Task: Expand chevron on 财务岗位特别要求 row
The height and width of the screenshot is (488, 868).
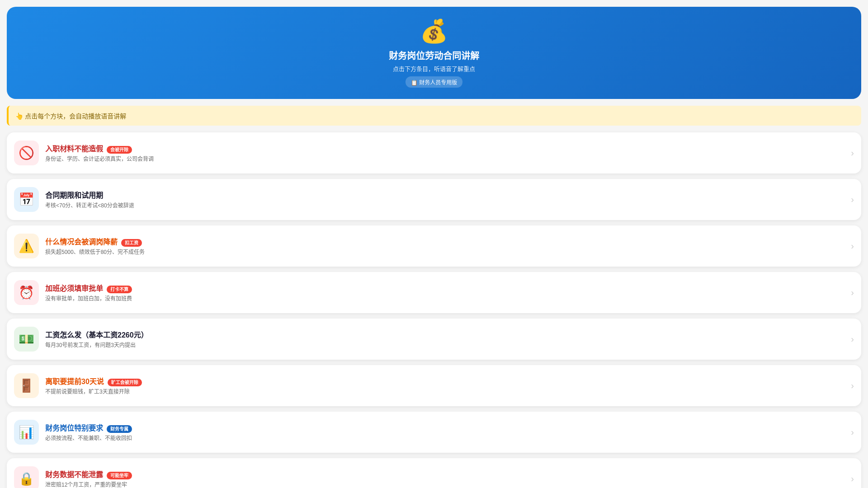Action: 852,433
